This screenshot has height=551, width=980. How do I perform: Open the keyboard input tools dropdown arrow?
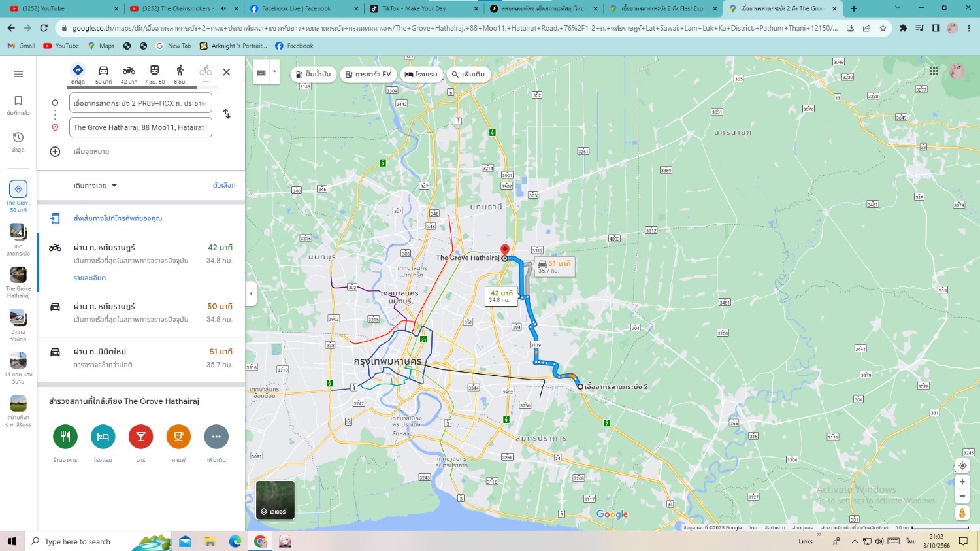click(274, 72)
